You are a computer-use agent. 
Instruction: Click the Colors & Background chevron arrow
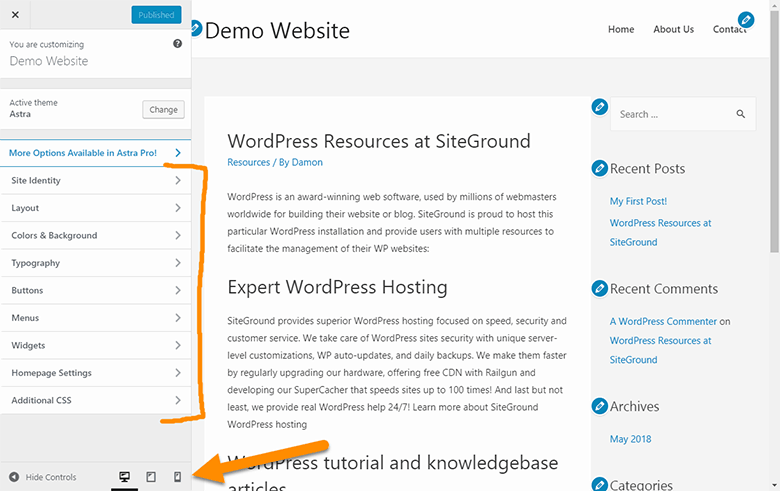coord(178,235)
